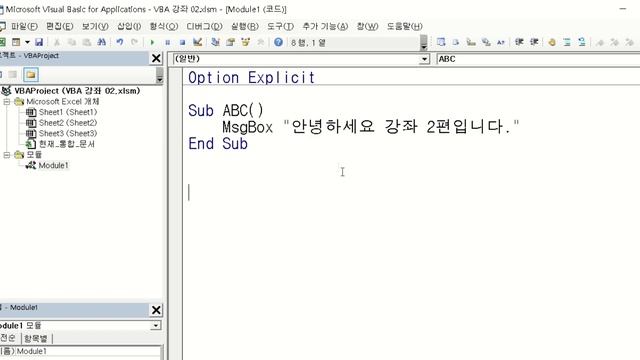This screenshot has height=360, width=640.
Task: Pause execution with the Break icon
Action: pyautogui.click(x=167, y=42)
